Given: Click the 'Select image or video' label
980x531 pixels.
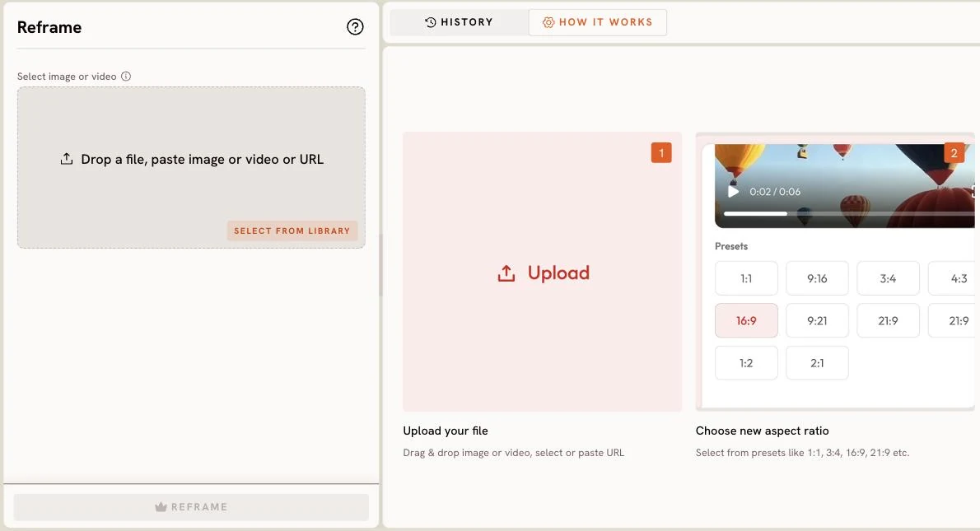Looking at the screenshot, I should tap(67, 77).
